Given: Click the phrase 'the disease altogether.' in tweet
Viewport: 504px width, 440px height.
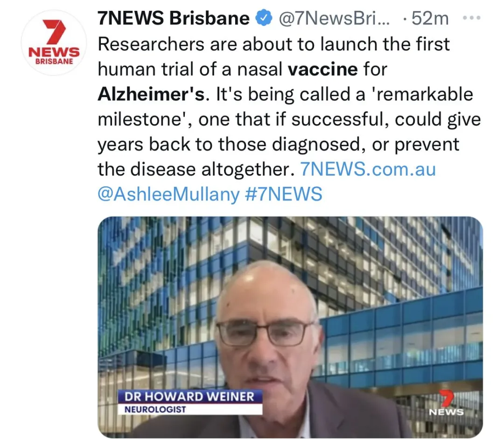Looking at the screenshot, I should [196, 169].
